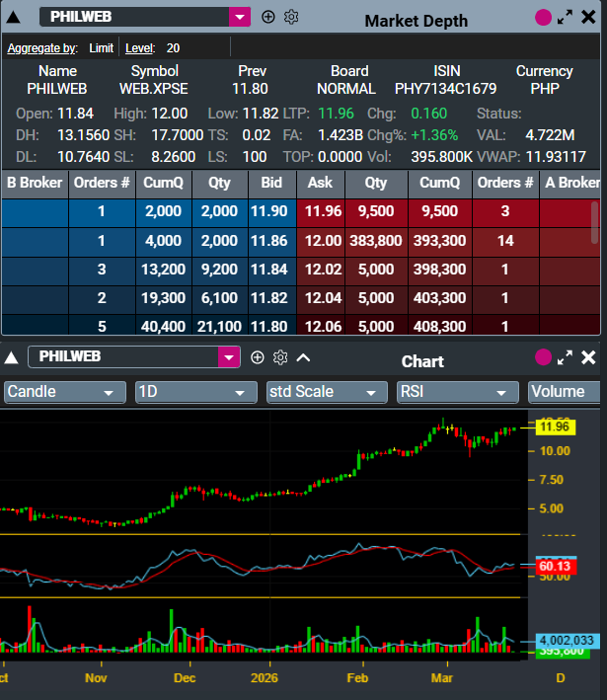Click the order book scrollbar thumb
The height and width of the screenshot is (700, 607).
(594, 222)
